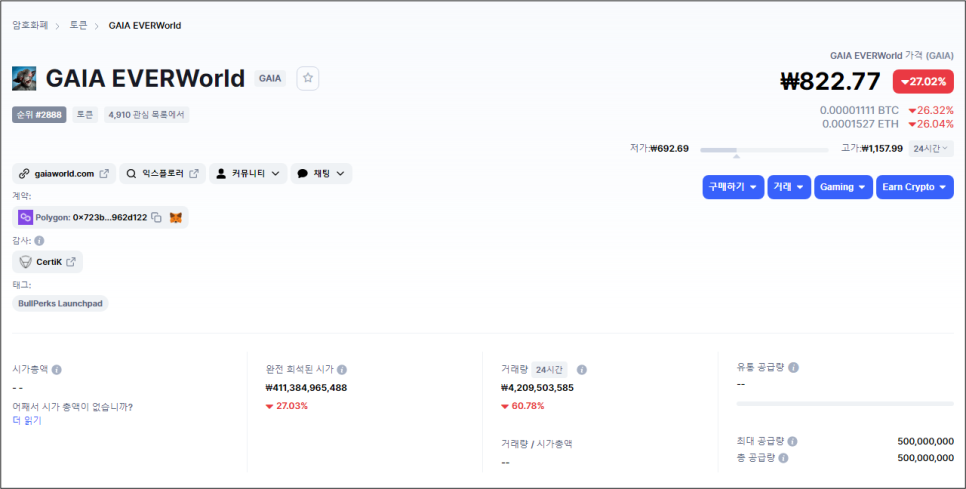Click the GAIA EVERWorld token logo

click(24, 79)
